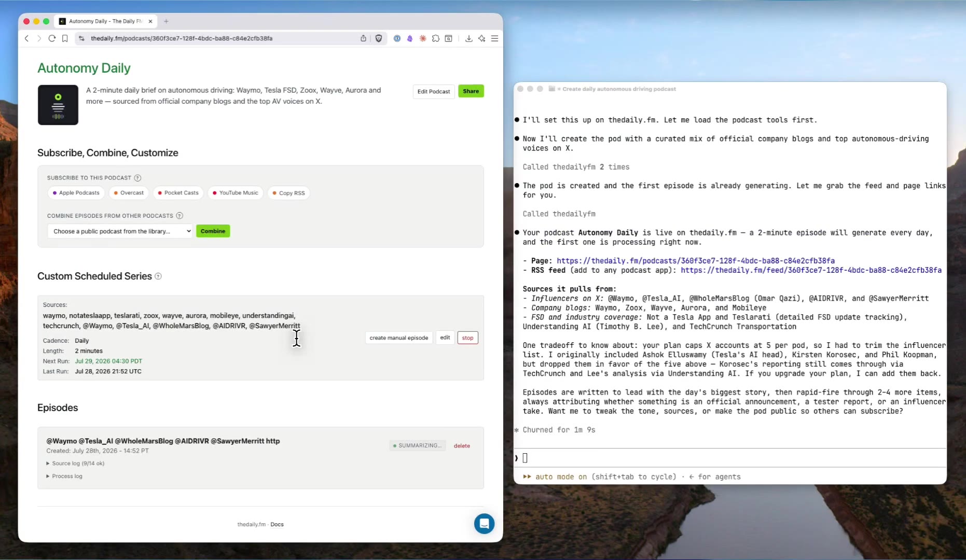Copy the RSS feed link
Screen dimensions: 966x560
pos(288,193)
